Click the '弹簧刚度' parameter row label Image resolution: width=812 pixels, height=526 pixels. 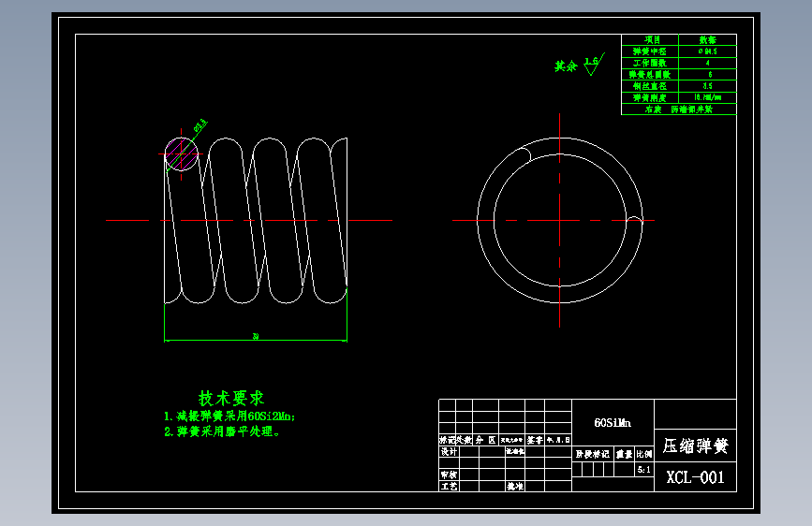pyautogui.click(x=649, y=97)
